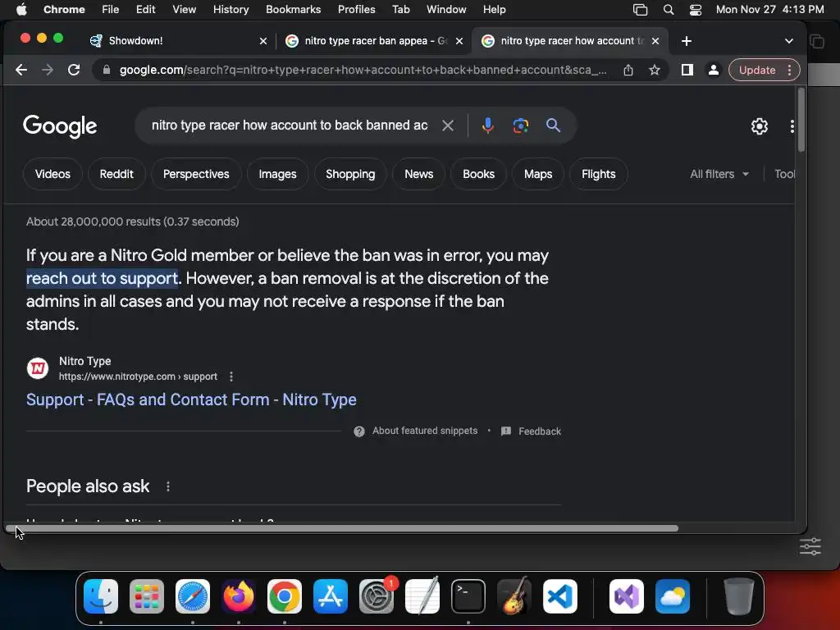The width and height of the screenshot is (840, 630).
Task: Filter results by Books
Action: 478,174
